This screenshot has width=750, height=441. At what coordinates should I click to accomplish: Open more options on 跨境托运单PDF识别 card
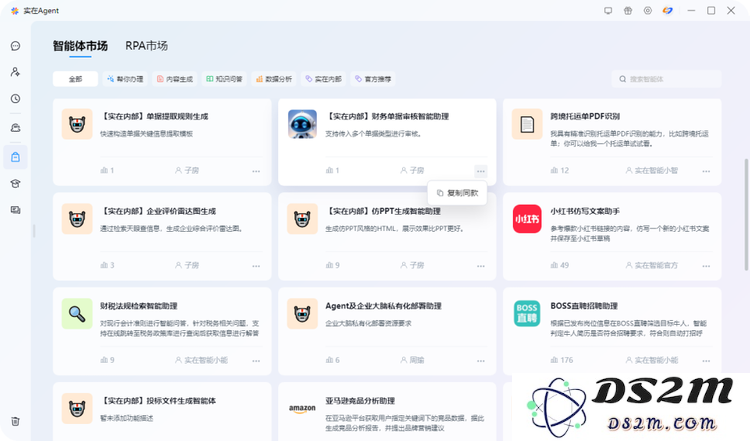tap(706, 171)
